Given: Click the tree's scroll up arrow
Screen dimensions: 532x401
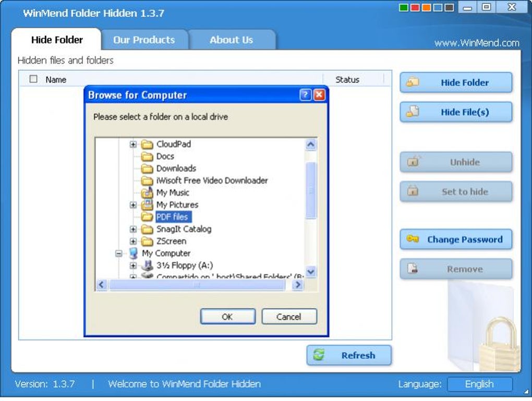Looking at the screenshot, I should 310,144.
